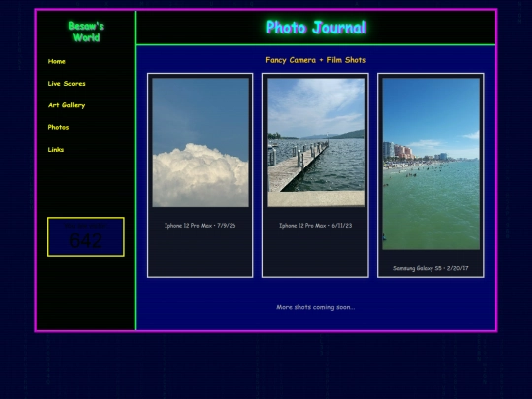Go to the Live Scores page
This screenshot has height=399, width=532.
tap(67, 84)
